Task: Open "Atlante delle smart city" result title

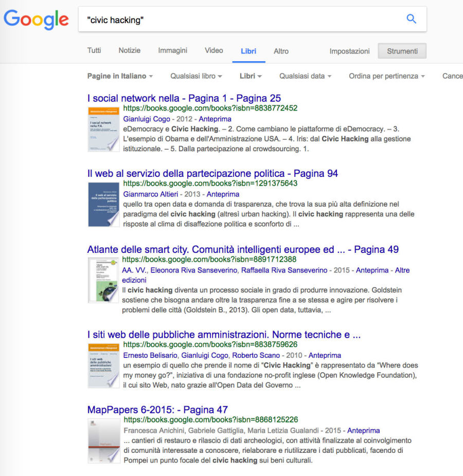Action: tap(243, 249)
